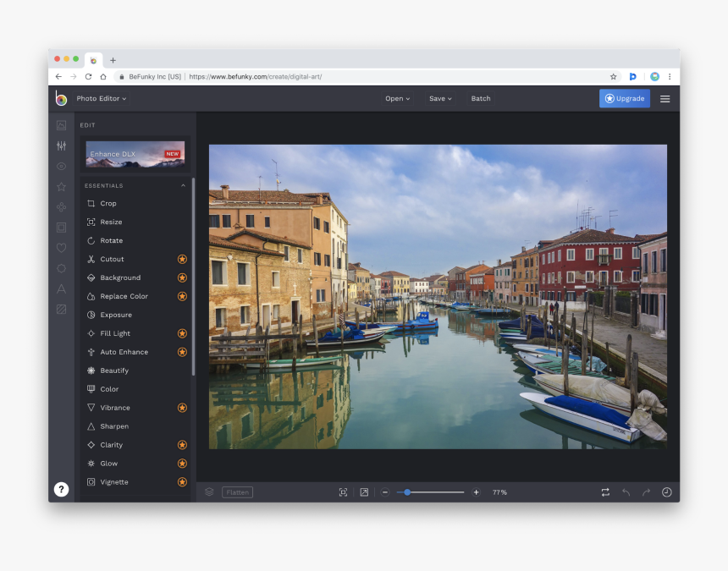Open the hamburger menu
This screenshot has height=571, width=728.
(x=665, y=99)
